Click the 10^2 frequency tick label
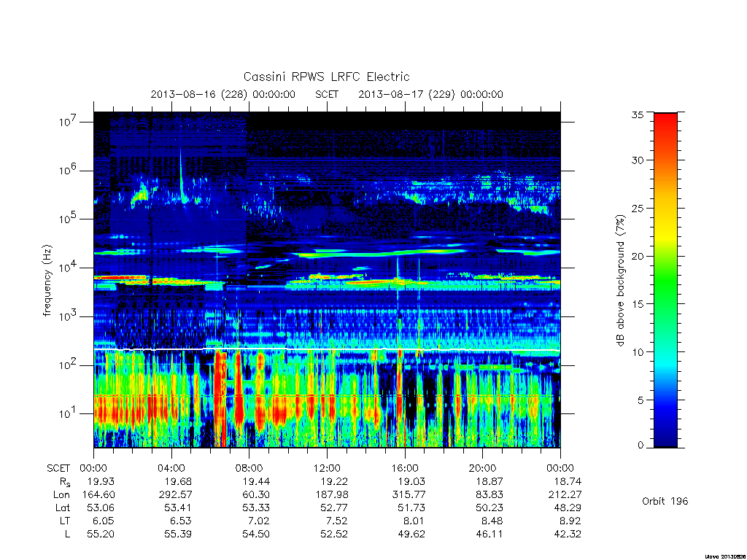 tap(69, 365)
